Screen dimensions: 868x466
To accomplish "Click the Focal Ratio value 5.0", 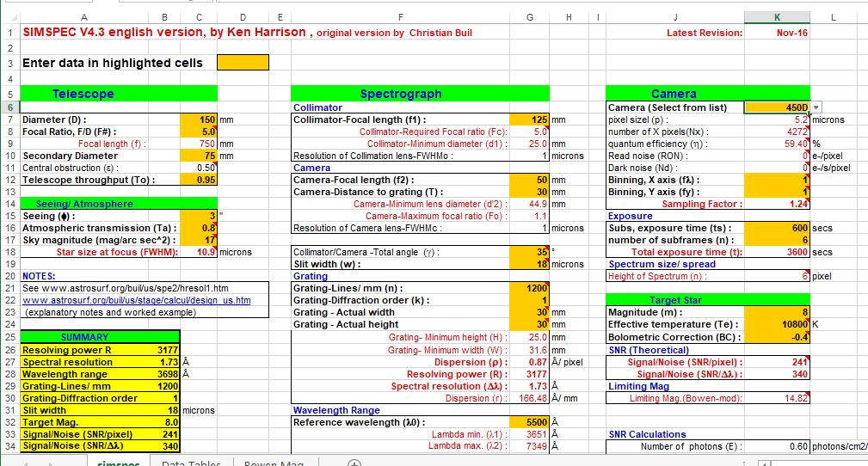I will click(x=198, y=132).
